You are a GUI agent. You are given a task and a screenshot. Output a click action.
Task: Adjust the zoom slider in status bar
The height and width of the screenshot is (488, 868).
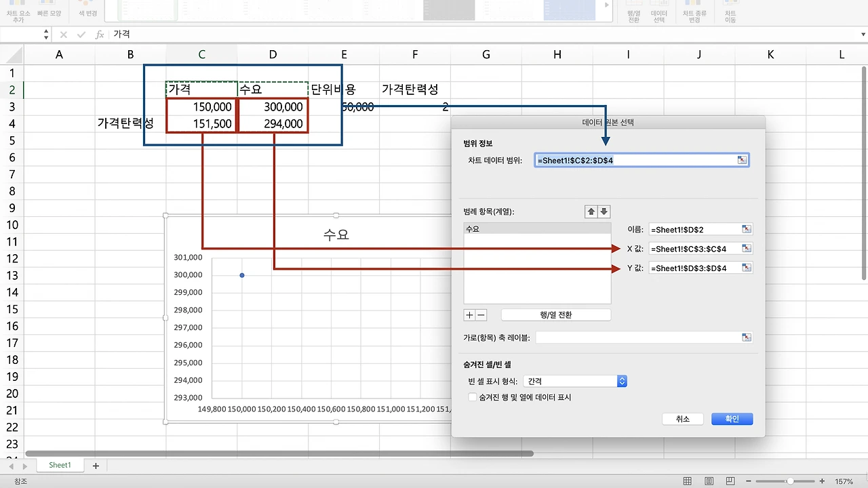click(x=790, y=481)
